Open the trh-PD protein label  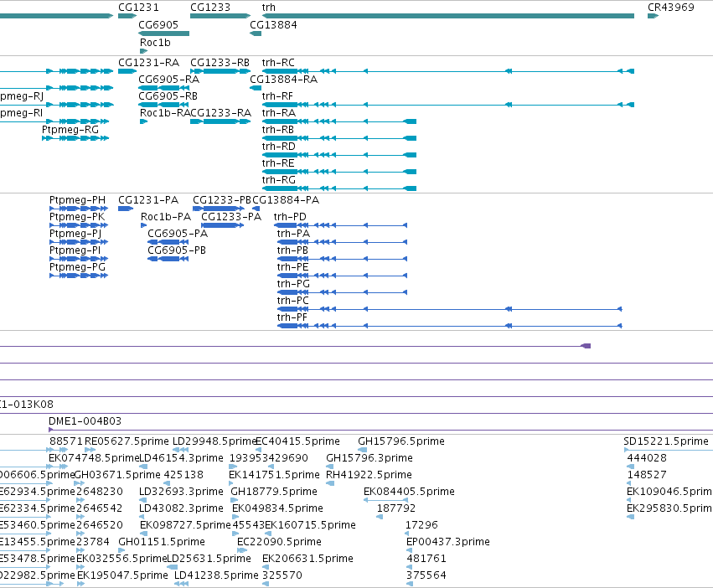point(290,216)
